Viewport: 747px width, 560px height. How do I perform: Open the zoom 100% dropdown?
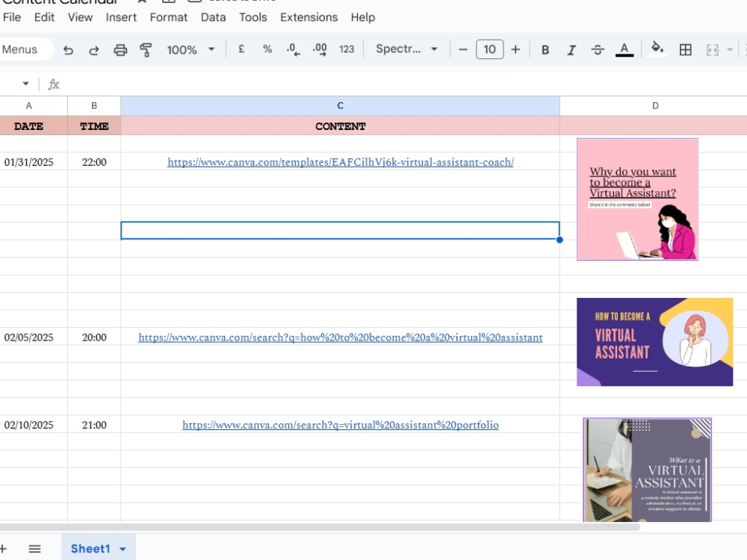point(190,49)
